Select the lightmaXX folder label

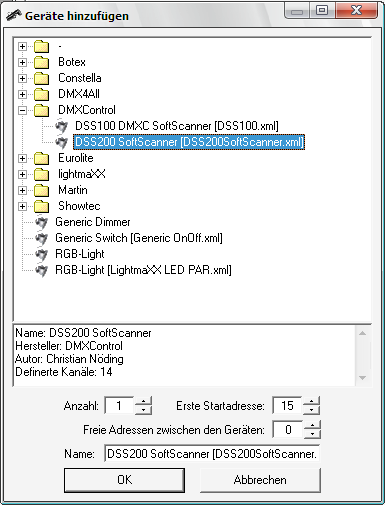(x=82, y=174)
